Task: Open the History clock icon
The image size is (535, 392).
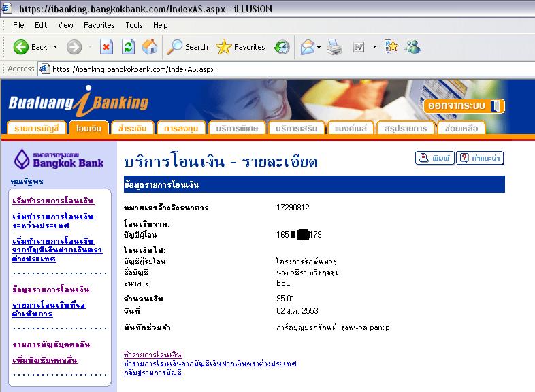Action: pyautogui.click(x=282, y=47)
